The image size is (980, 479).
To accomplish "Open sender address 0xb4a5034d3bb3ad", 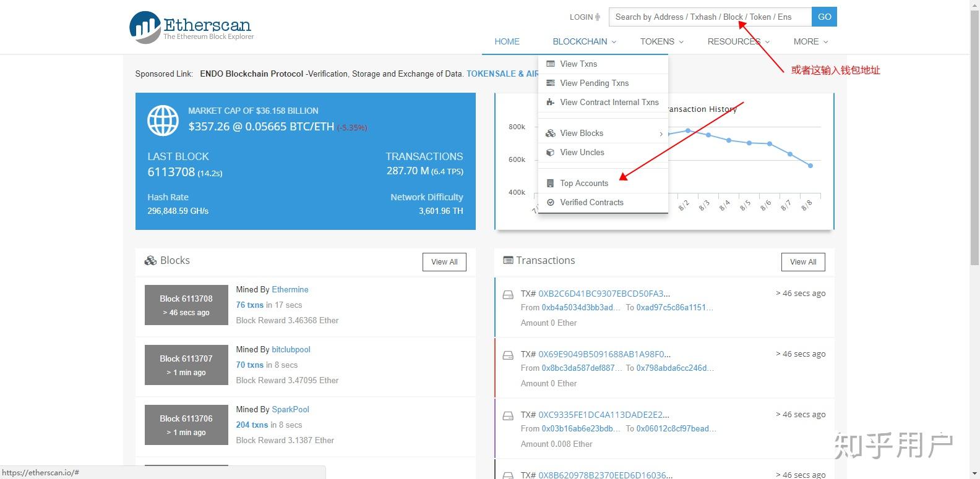I will 581,307.
